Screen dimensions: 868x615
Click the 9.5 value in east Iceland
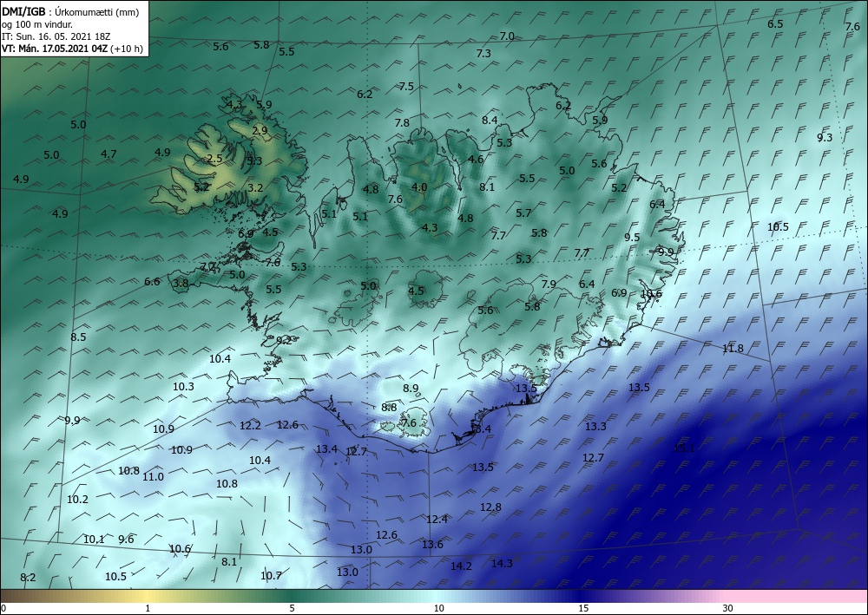(632, 238)
